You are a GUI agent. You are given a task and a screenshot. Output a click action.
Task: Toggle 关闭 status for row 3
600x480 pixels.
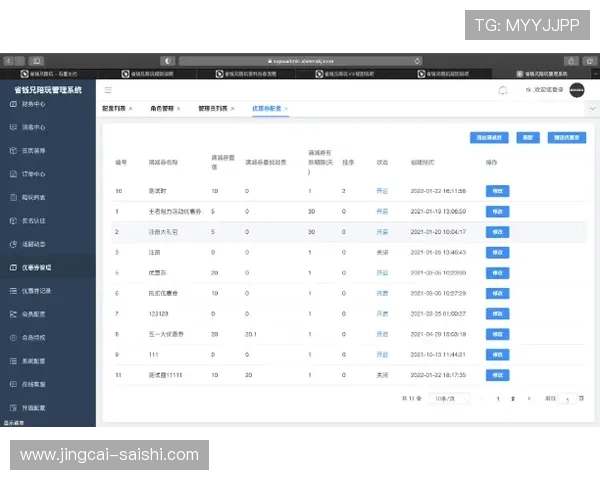click(382, 253)
